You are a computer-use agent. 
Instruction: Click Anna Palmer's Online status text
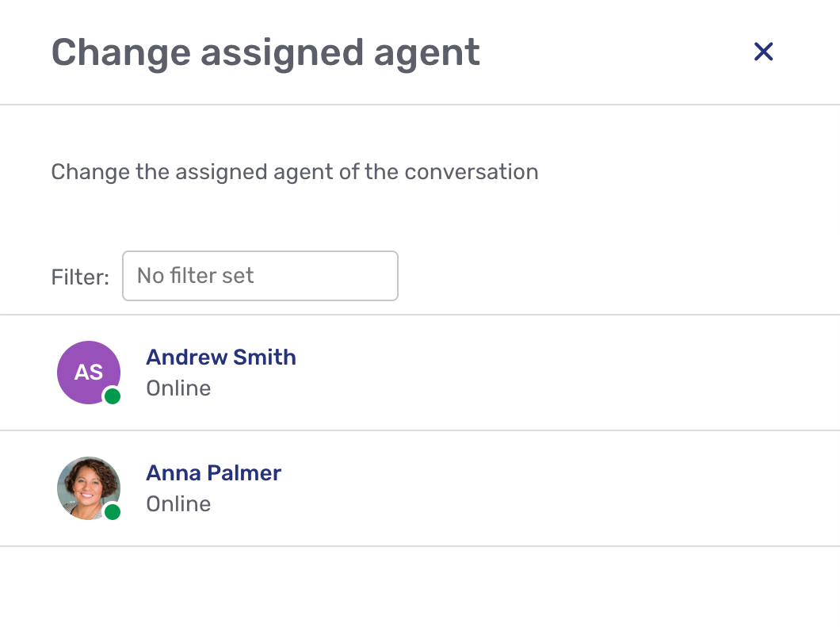coord(178,504)
